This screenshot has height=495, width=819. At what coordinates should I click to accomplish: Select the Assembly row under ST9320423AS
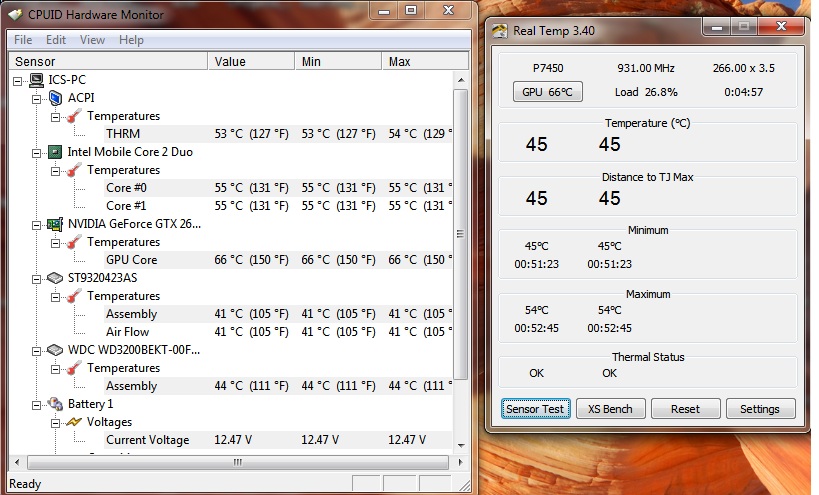point(278,314)
